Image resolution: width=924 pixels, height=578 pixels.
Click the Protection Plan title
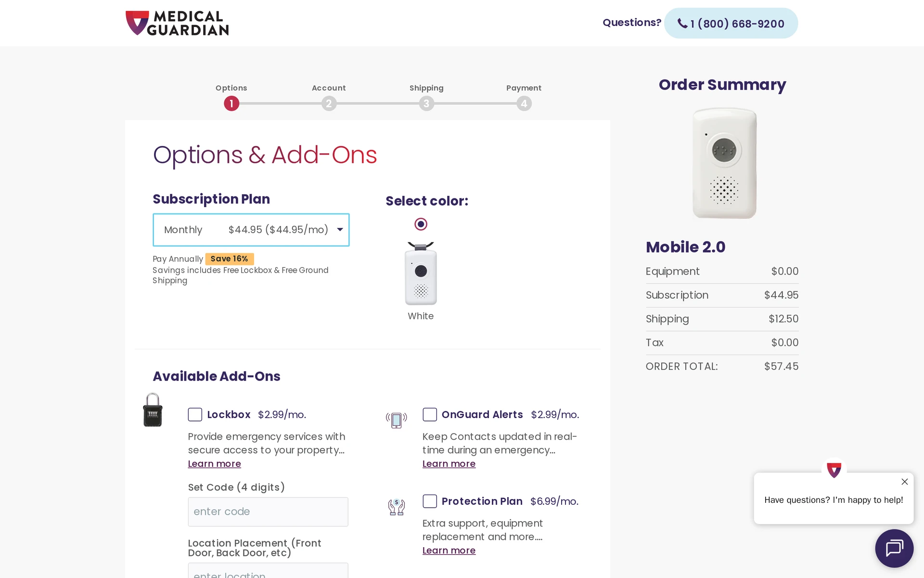point(482,501)
